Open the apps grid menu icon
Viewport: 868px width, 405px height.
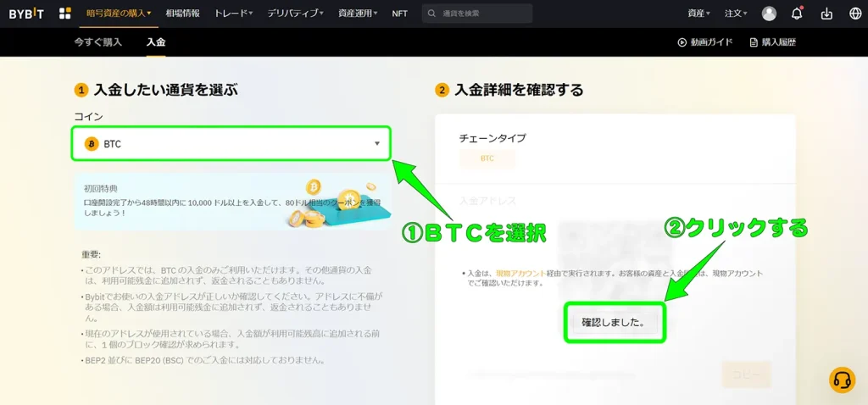(x=64, y=14)
